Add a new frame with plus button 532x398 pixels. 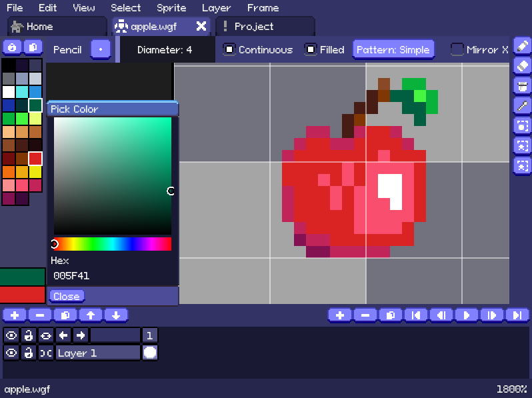pos(339,315)
